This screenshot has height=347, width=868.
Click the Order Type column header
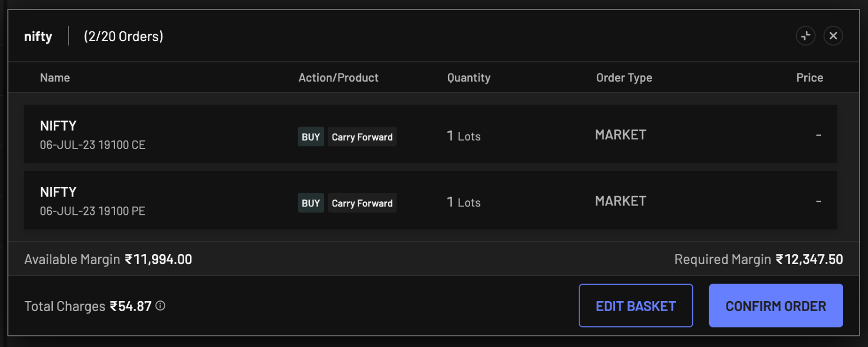point(624,78)
